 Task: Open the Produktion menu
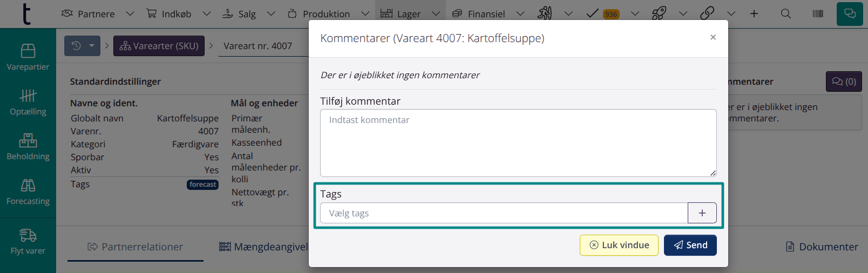click(x=318, y=14)
